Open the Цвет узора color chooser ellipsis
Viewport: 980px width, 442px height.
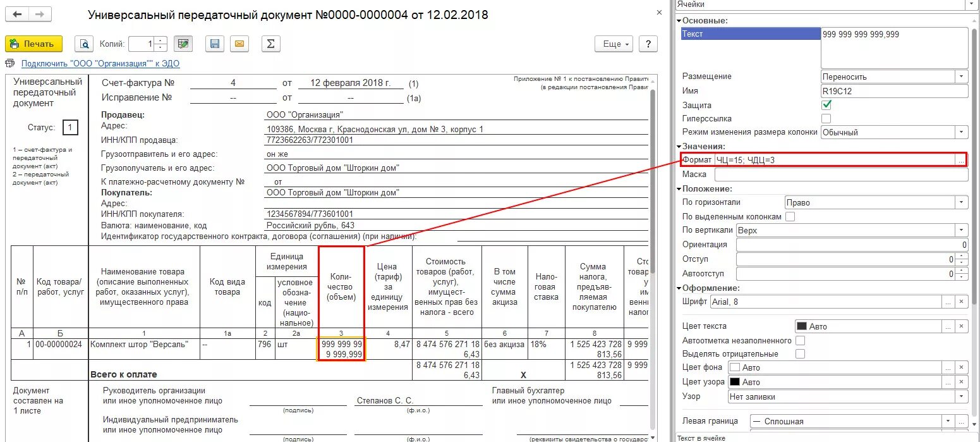(948, 382)
